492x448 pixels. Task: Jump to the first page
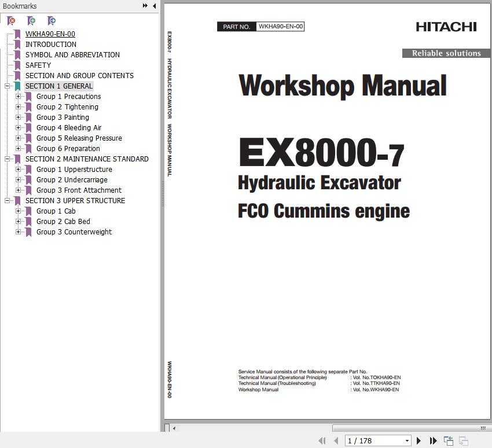(x=322, y=441)
